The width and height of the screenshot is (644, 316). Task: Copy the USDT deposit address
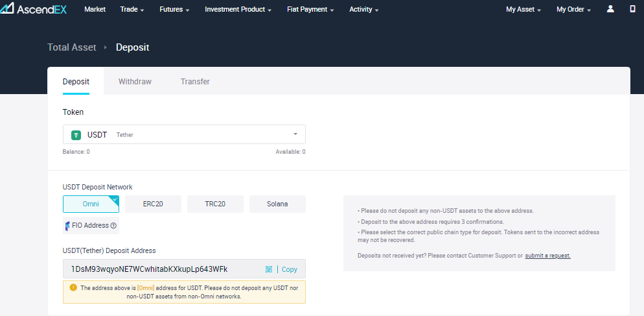click(289, 269)
